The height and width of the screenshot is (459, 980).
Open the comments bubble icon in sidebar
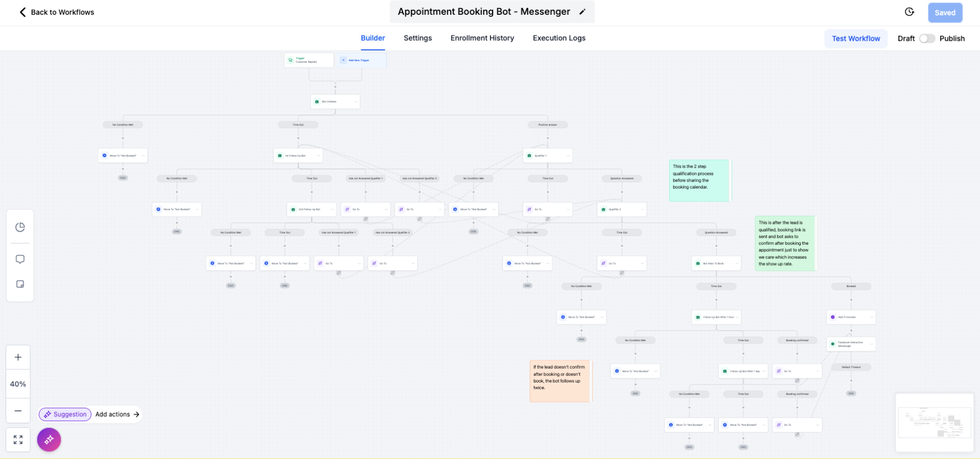pos(20,259)
